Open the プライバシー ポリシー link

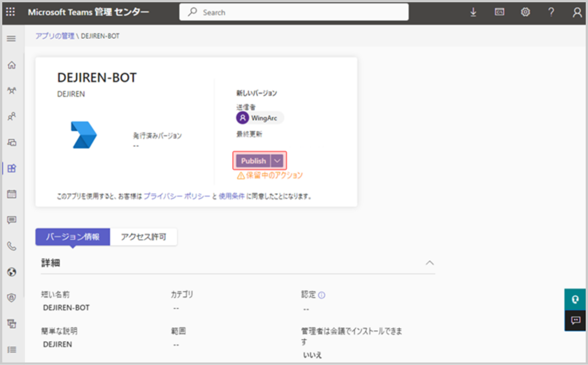click(x=177, y=196)
